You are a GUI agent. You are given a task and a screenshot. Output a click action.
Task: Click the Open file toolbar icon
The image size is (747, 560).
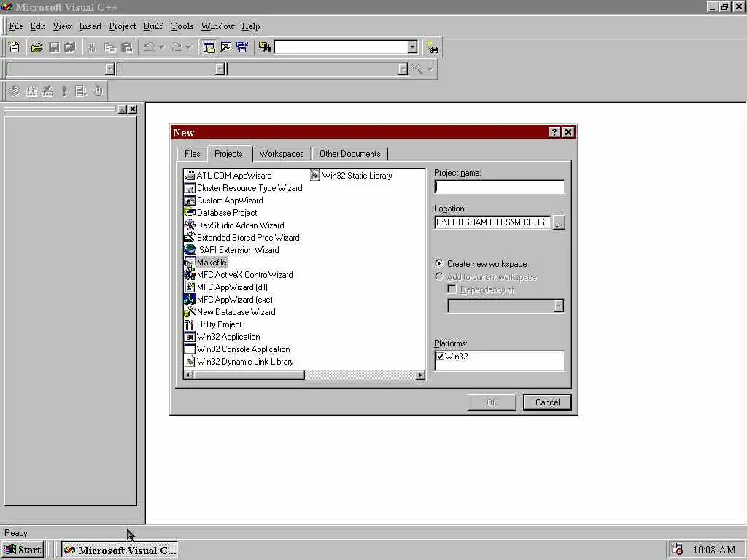click(x=36, y=47)
